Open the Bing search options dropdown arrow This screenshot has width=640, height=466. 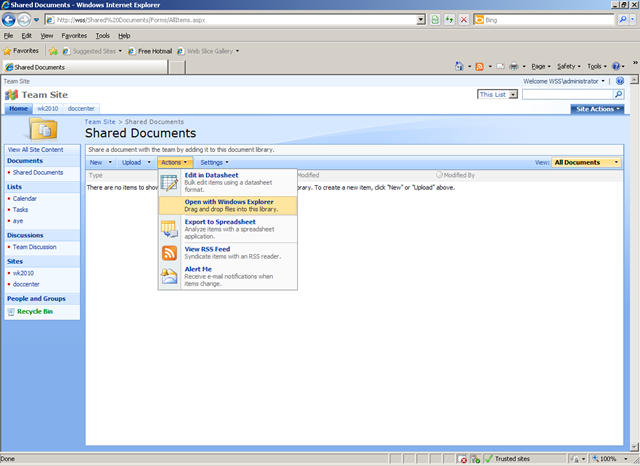(x=633, y=20)
